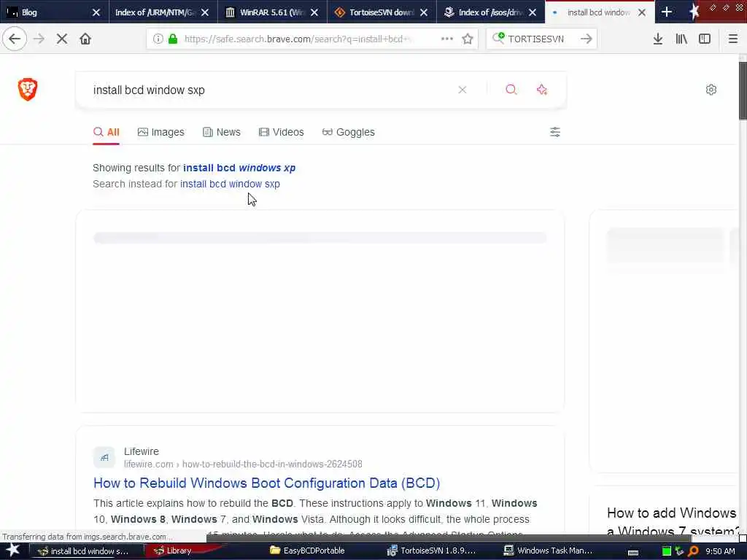Image resolution: width=747 pixels, height=560 pixels.
Task: Open search filter options sliders
Action: click(x=555, y=132)
